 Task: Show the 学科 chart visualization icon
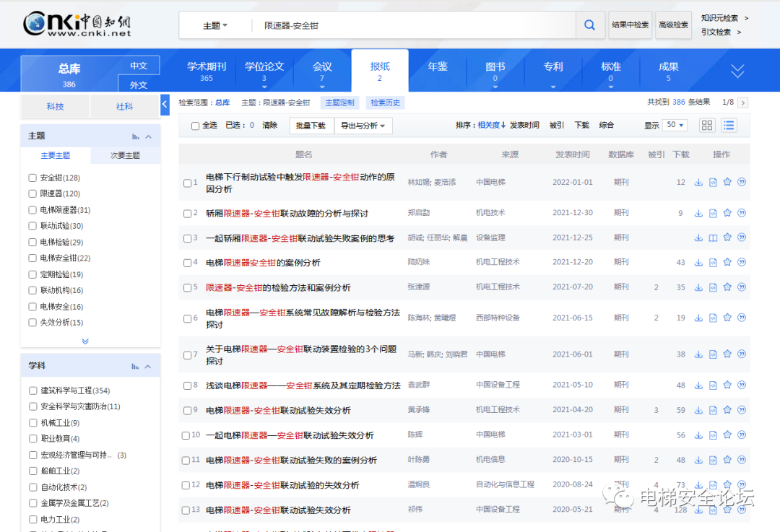click(x=135, y=367)
